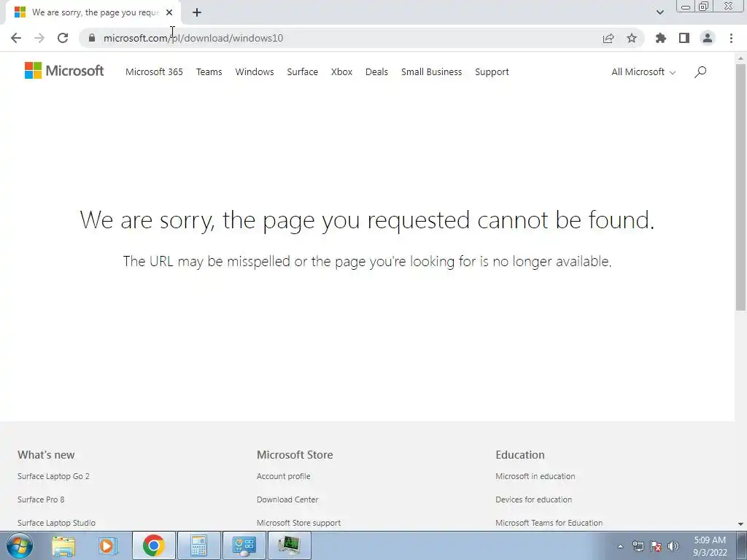Close the 'We are sorry' tab
747x560 pixels.
[x=169, y=12]
